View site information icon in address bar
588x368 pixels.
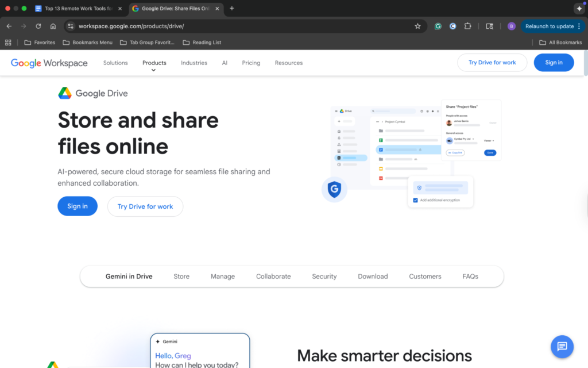click(x=71, y=26)
